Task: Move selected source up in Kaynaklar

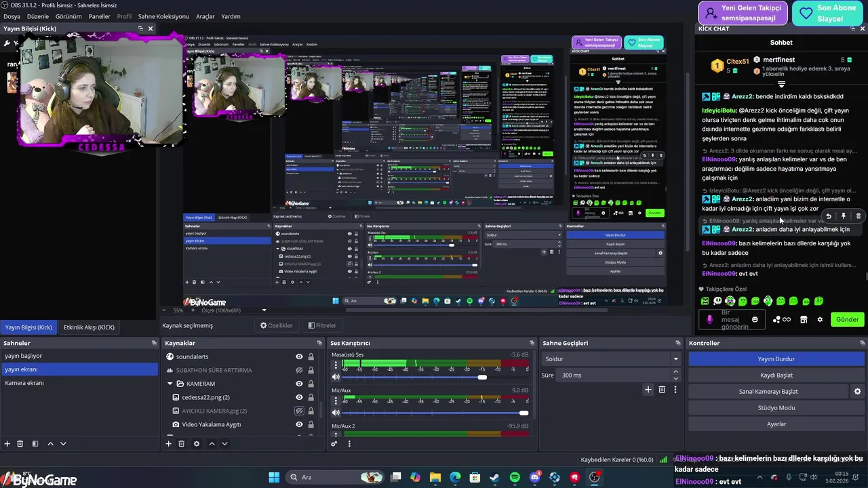Action: [212, 444]
